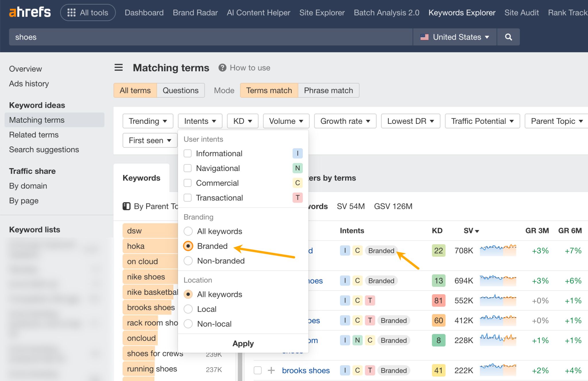
Task: Tick the brooks shoes row checkbox
Action: tap(257, 370)
